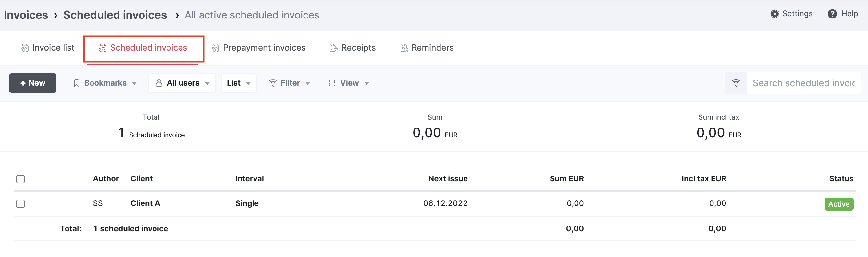Open the Prepayment invoices tab
The height and width of the screenshot is (257, 868).
click(x=259, y=48)
